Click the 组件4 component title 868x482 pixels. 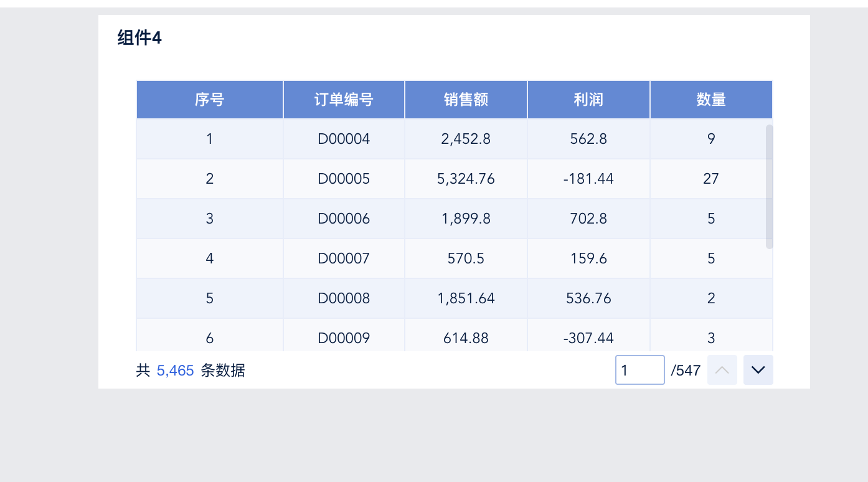click(139, 38)
